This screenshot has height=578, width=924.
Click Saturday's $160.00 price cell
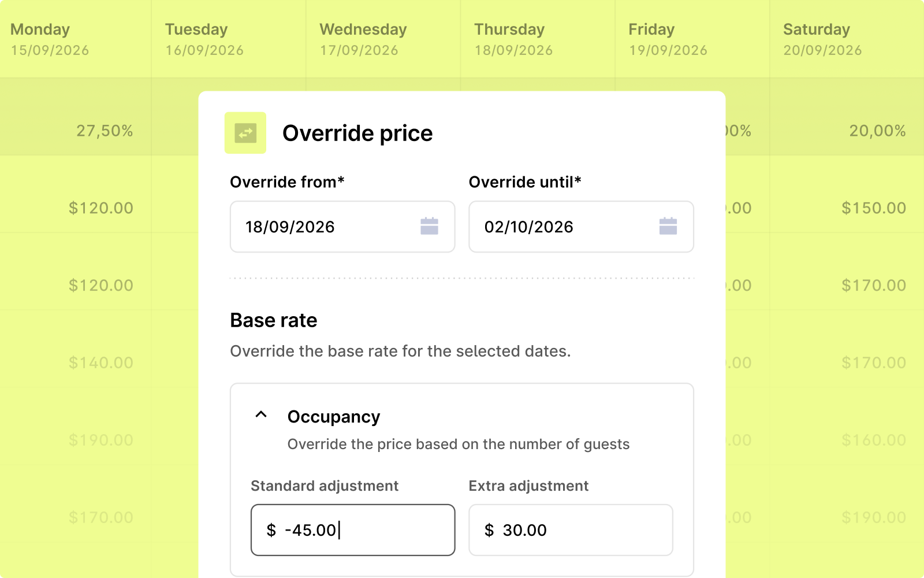point(873,440)
